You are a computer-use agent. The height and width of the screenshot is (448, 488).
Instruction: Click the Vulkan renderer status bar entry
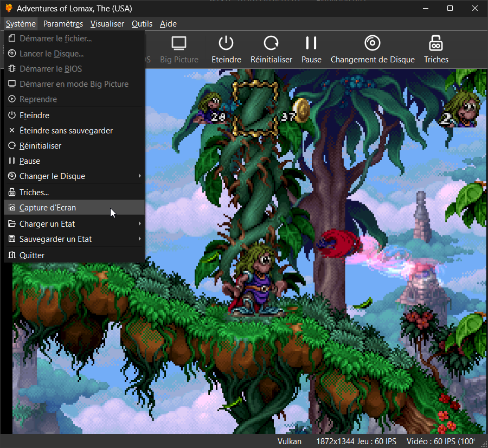tap(290, 441)
